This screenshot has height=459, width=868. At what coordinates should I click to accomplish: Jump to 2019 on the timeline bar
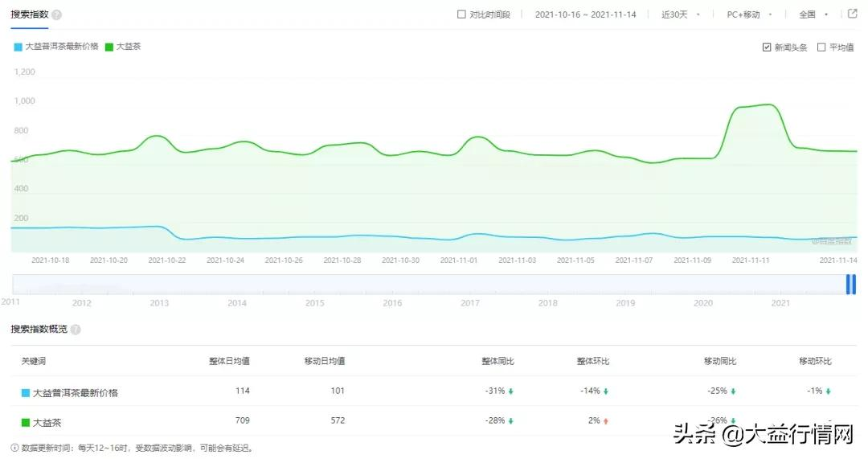[x=625, y=303]
